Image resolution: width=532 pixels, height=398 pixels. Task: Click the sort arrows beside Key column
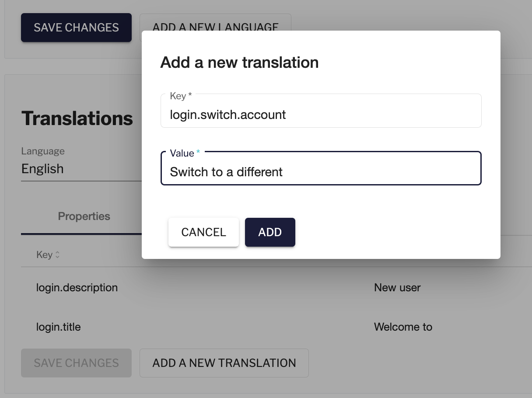coord(57,255)
